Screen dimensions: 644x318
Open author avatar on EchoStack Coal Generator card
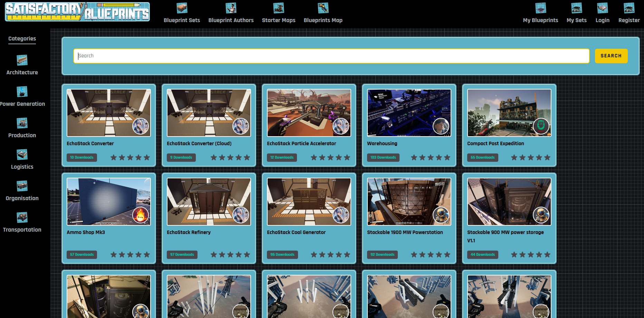(341, 215)
